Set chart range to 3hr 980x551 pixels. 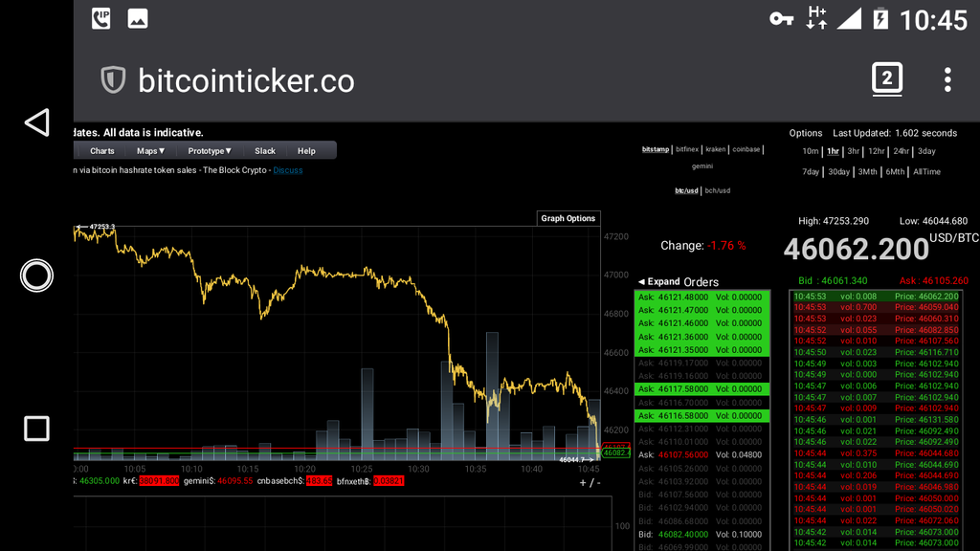point(853,151)
